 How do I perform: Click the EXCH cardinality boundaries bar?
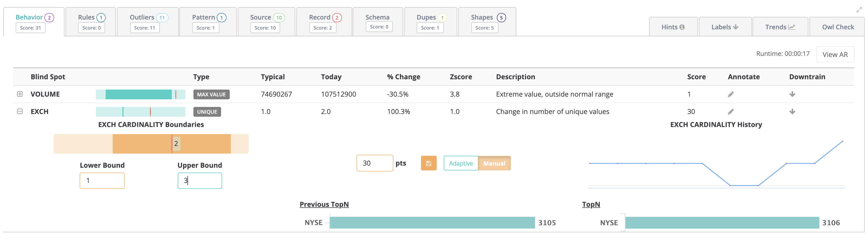click(151, 144)
